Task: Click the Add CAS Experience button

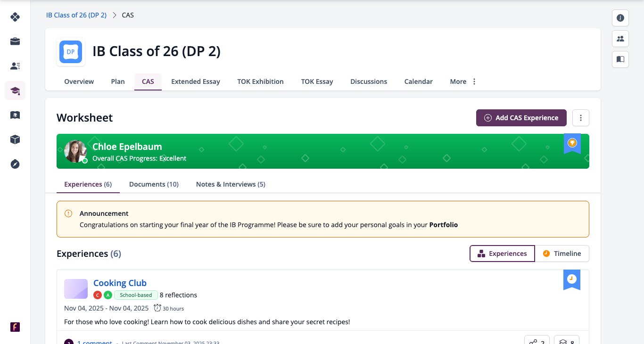Action: [x=521, y=118]
